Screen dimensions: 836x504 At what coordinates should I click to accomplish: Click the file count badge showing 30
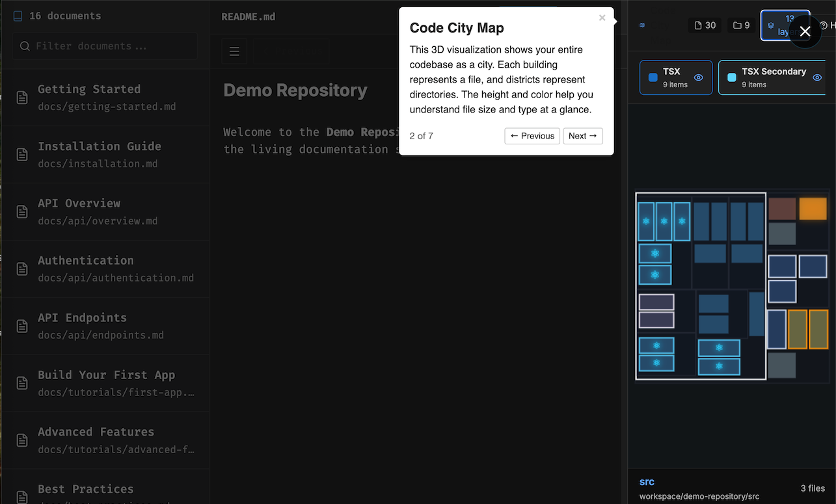705,25
